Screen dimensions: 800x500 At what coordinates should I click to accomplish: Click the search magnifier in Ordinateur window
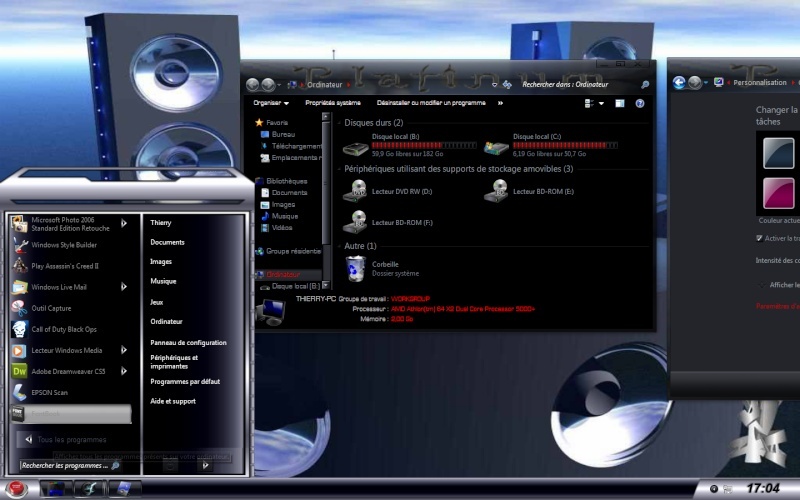645,85
